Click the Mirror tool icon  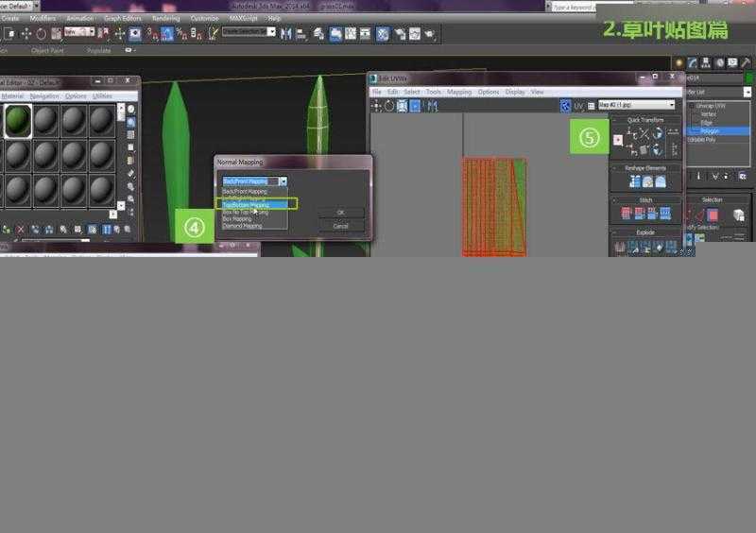pyautogui.click(x=286, y=34)
